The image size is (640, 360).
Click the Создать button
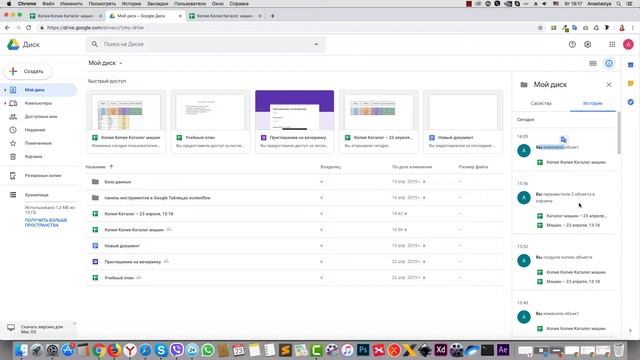click(28, 71)
